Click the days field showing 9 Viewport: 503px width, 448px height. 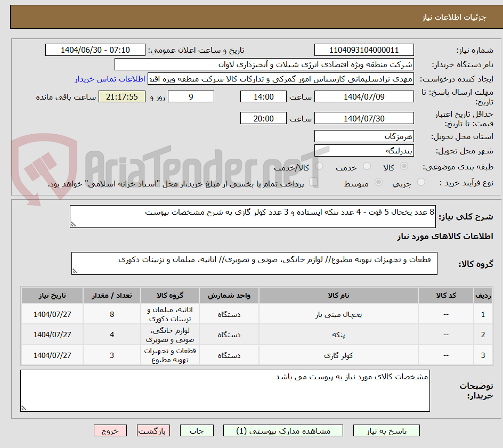[191, 96]
